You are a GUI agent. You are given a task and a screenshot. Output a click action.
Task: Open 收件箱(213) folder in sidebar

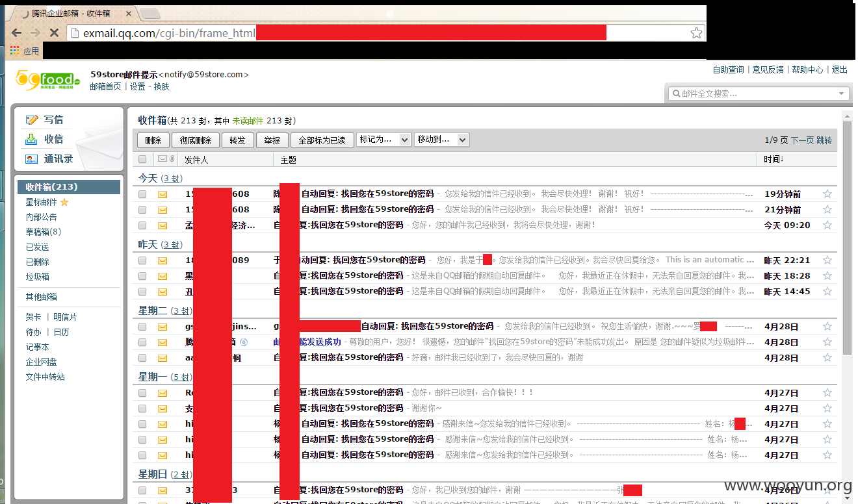click(x=69, y=187)
